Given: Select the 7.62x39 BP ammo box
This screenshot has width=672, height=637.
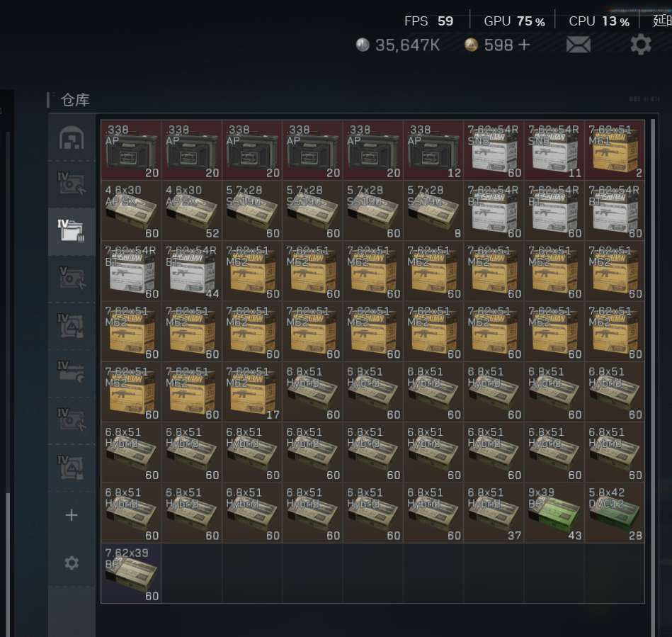Looking at the screenshot, I should (132, 573).
